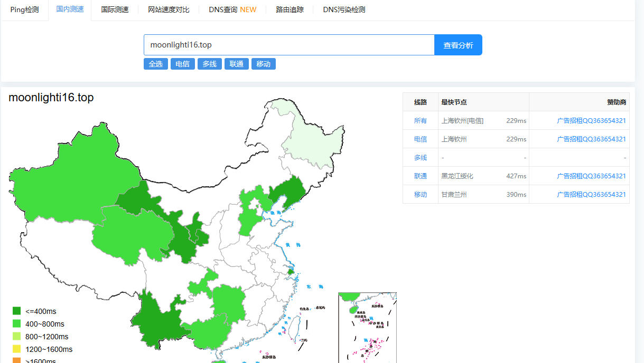Click the <=400ms dark green legend swatch
Screen dimensions: 644x363
click(x=16, y=311)
